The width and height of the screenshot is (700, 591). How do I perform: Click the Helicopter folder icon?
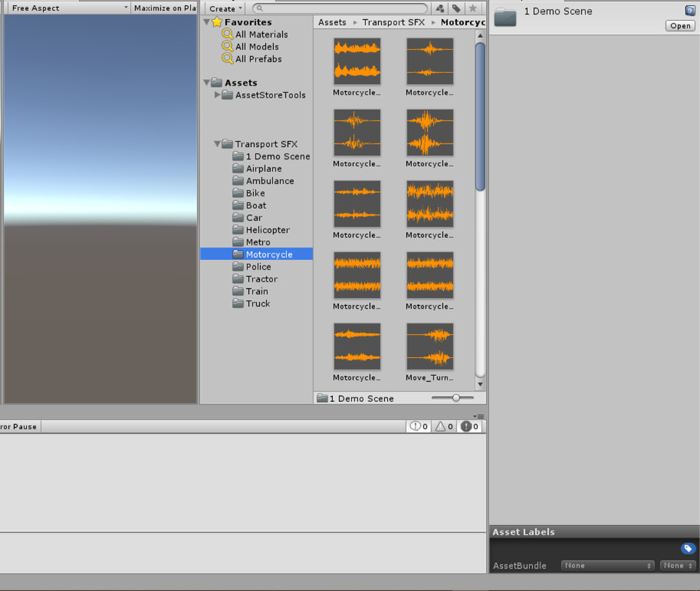(x=238, y=230)
